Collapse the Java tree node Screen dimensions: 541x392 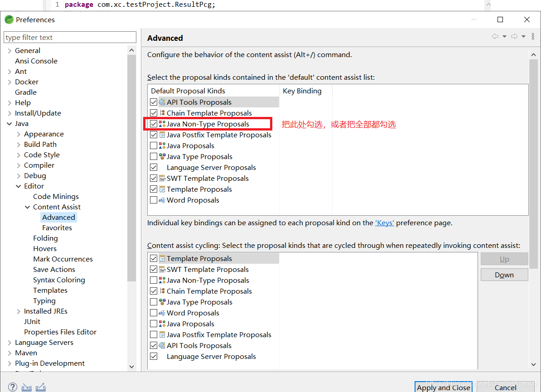[10, 124]
